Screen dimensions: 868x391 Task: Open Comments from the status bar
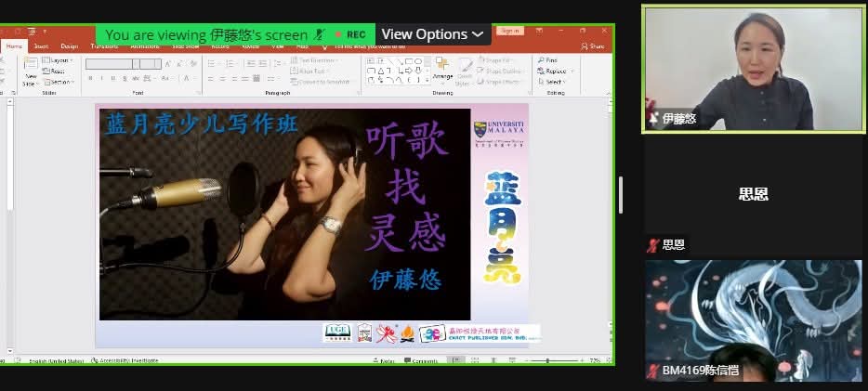tap(421, 360)
